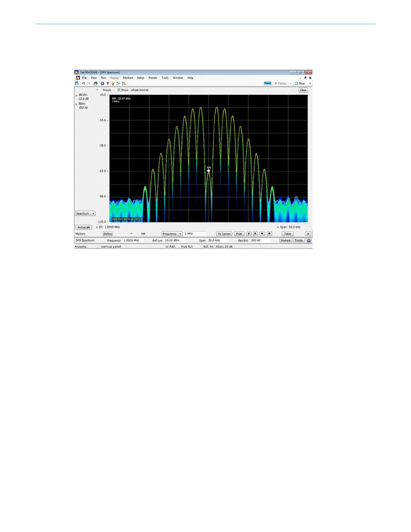Click the first arrow button after Peak
This screenshot has width=411, height=532.
coord(249,234)
